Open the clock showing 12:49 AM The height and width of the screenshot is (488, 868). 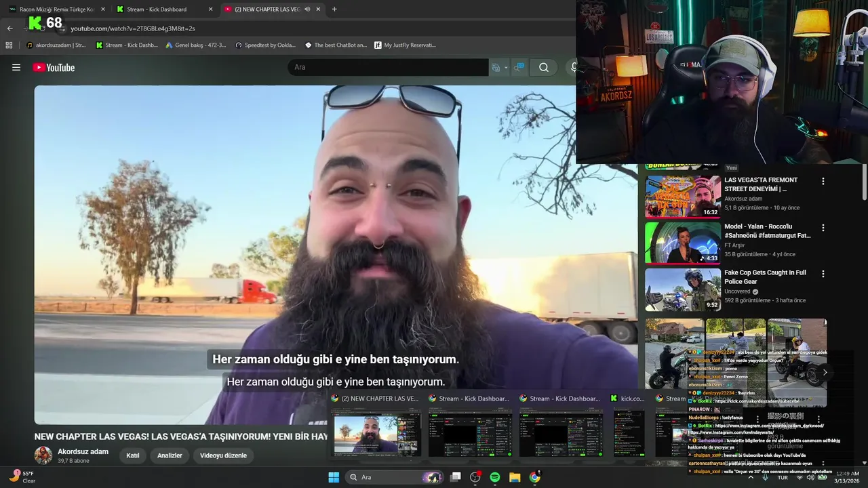click(x=848, y=477)
